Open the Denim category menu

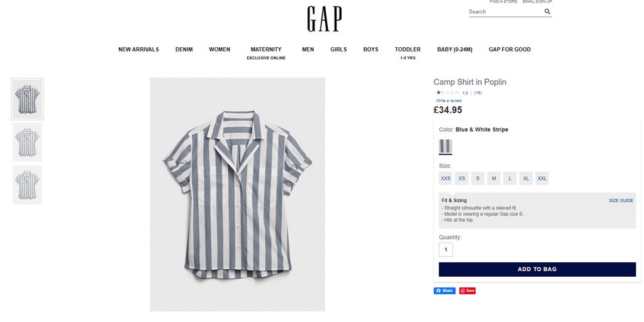184,50
